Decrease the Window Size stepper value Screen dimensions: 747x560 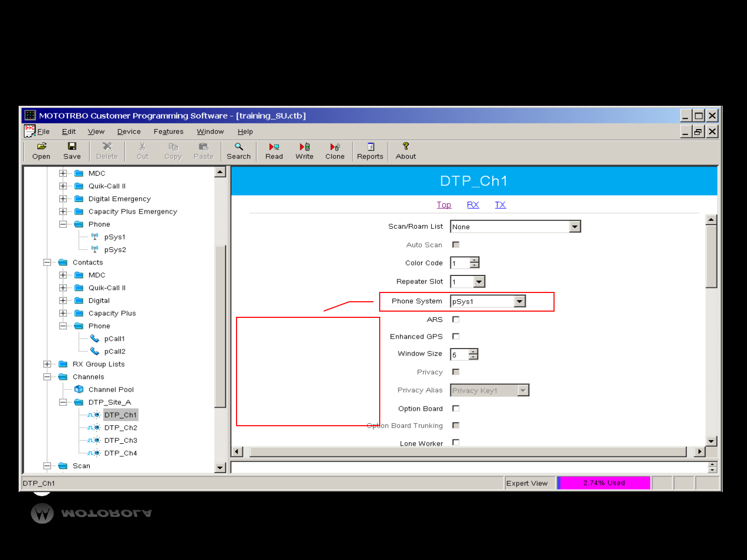[x=473, y=357]
